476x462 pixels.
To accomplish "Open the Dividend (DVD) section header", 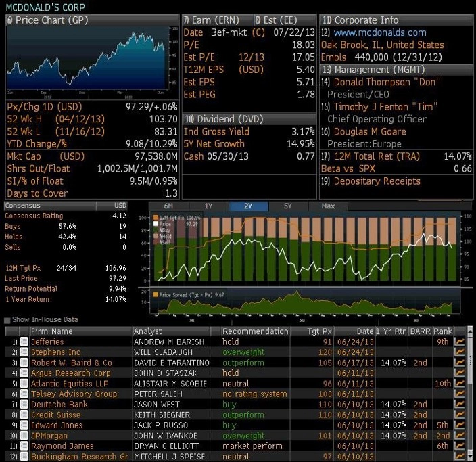I will click(x=249, y=119).
